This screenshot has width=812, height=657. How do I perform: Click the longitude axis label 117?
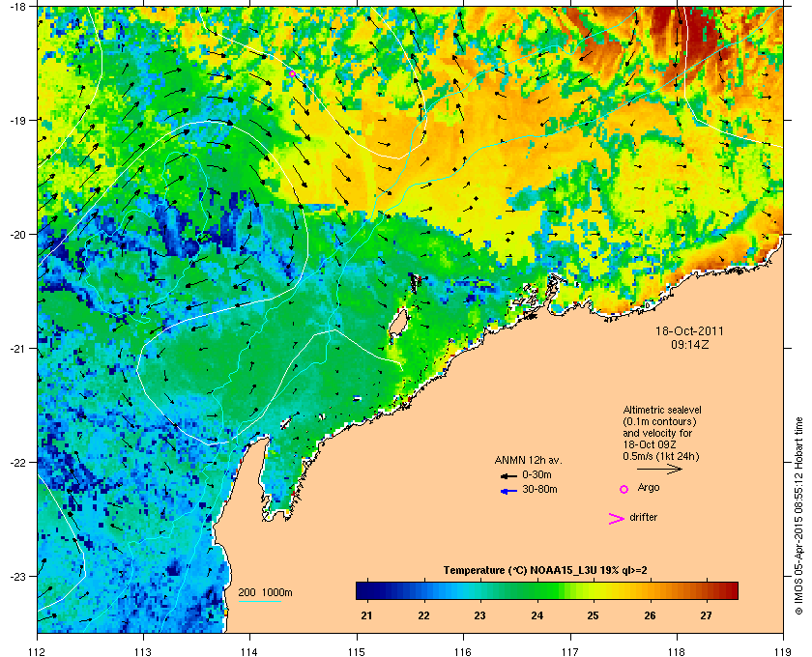click(x=569, y=651)
